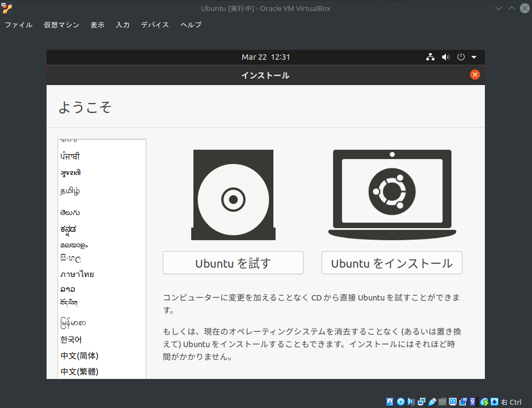This screenshot has width=532, height=408.
Task: Maximize the VirtualBox window with up chevron
Action: [x=512, y=8]
